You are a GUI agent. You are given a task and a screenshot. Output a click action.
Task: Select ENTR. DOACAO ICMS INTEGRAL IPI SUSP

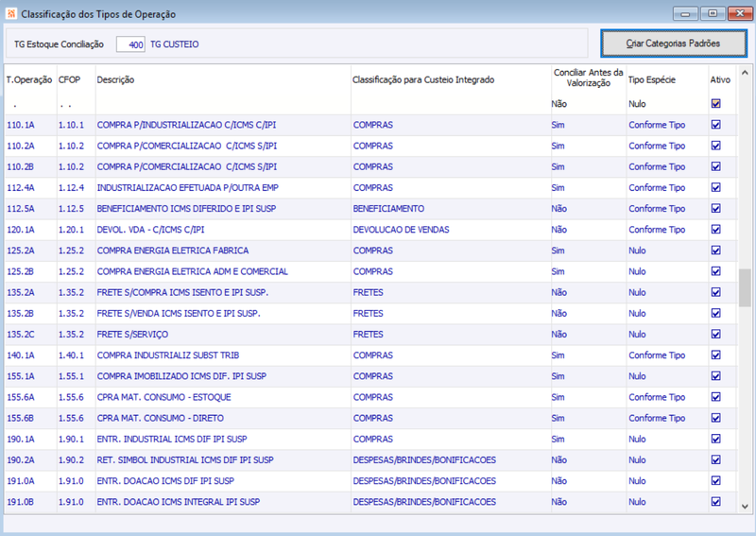(x=179, y=502)
